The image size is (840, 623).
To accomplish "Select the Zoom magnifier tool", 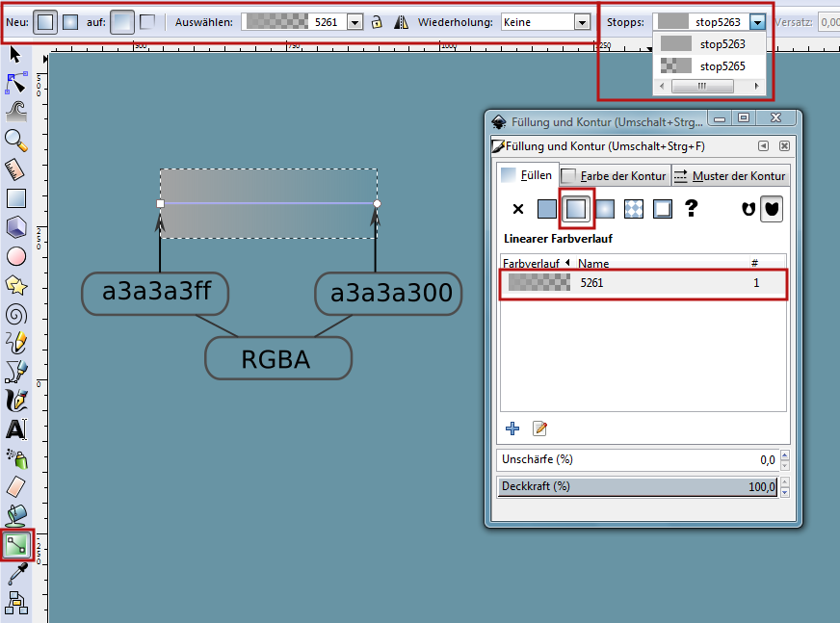I will click(x=16, y=141).
